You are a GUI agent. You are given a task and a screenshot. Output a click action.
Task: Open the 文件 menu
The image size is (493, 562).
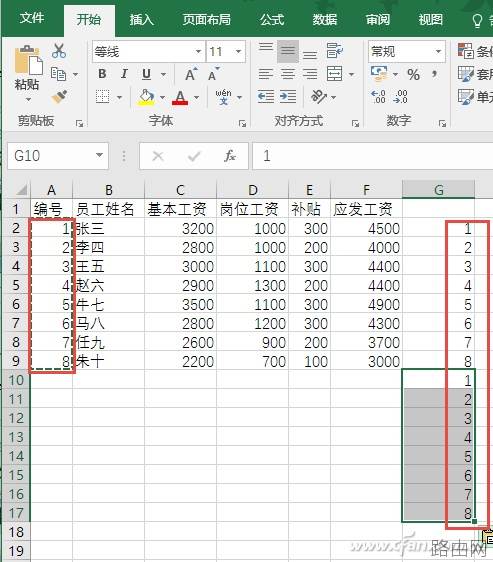(32, 18)
